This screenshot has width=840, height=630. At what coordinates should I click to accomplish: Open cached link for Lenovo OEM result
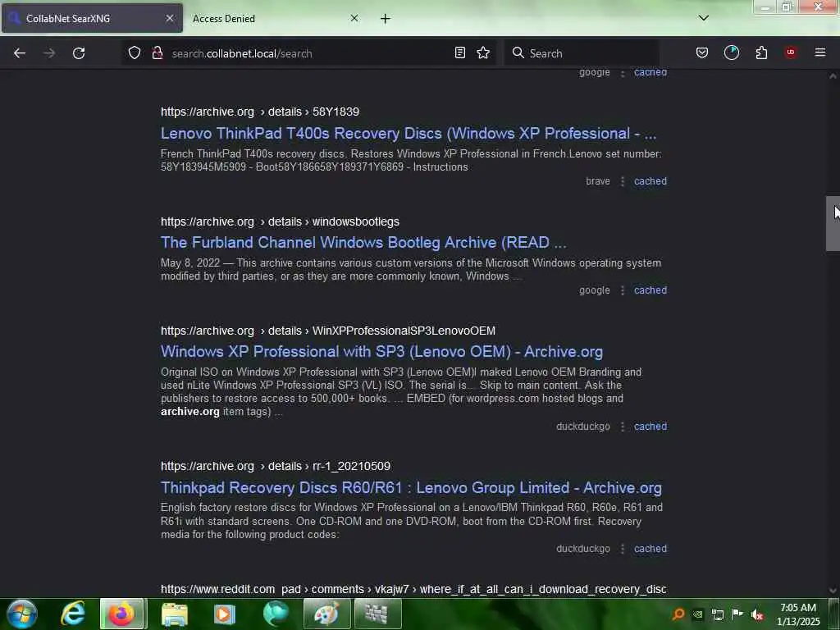(651, 427)
